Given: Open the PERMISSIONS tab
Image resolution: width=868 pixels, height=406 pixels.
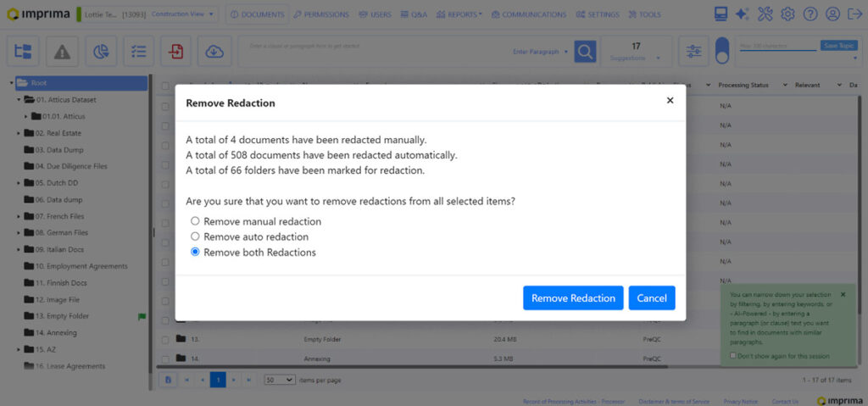Looking at the screenshot, I should click(x=321, y=14).
